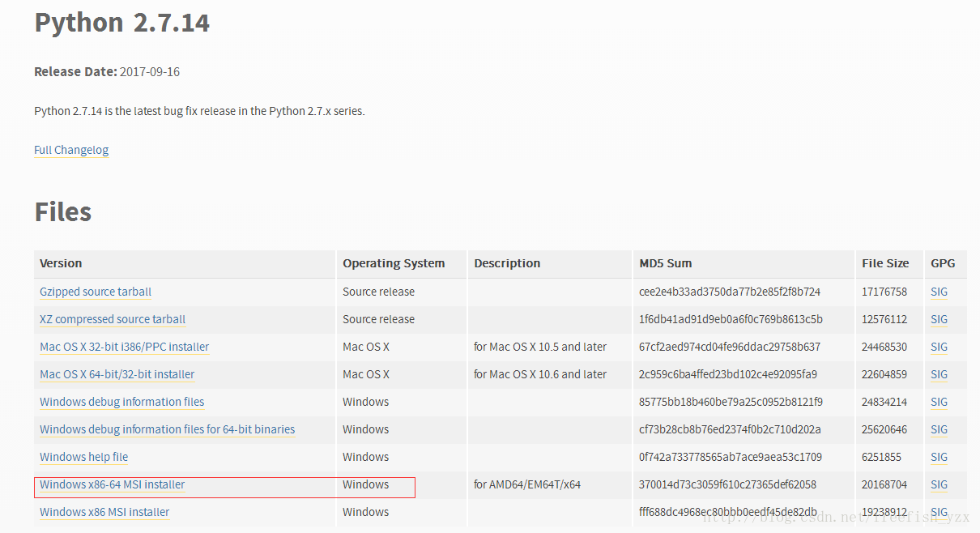Download Windows x86-64 MSI installer
The height and width of the screenshot is (533, 980).
[x=113, y=484]
